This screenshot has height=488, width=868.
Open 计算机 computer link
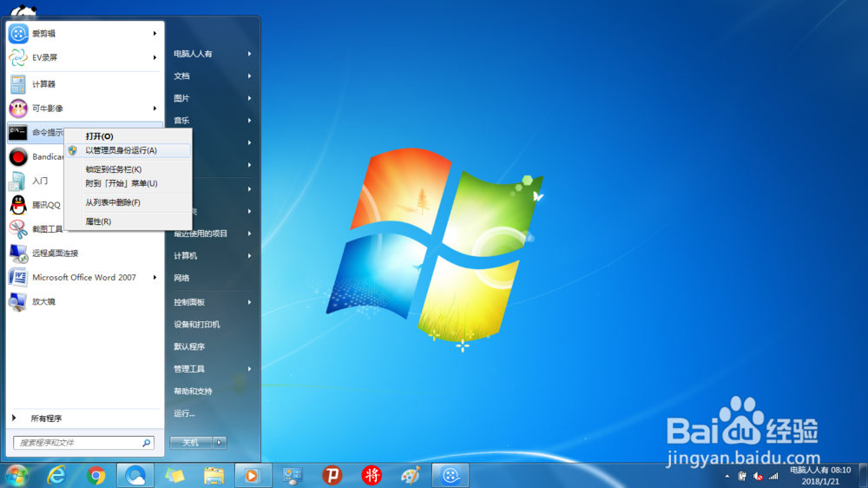[x=186, y=256]
